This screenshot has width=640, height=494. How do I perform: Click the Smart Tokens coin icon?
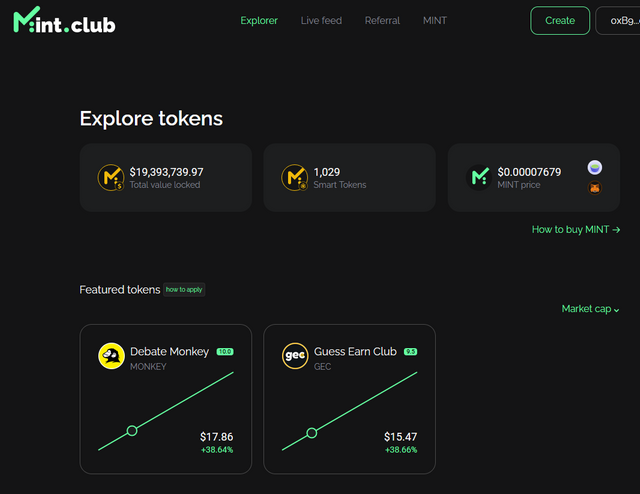(x=294, y=177)
